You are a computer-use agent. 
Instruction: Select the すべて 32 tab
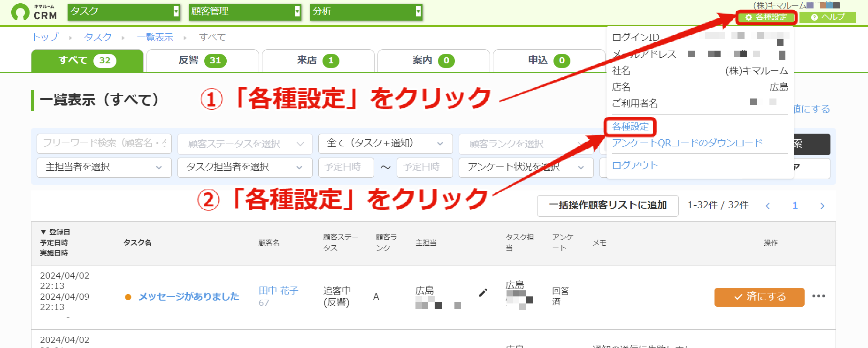[87, 61]
